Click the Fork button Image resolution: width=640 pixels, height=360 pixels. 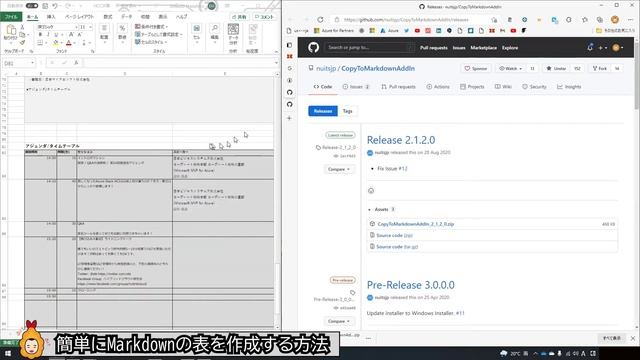click(600, 69)
